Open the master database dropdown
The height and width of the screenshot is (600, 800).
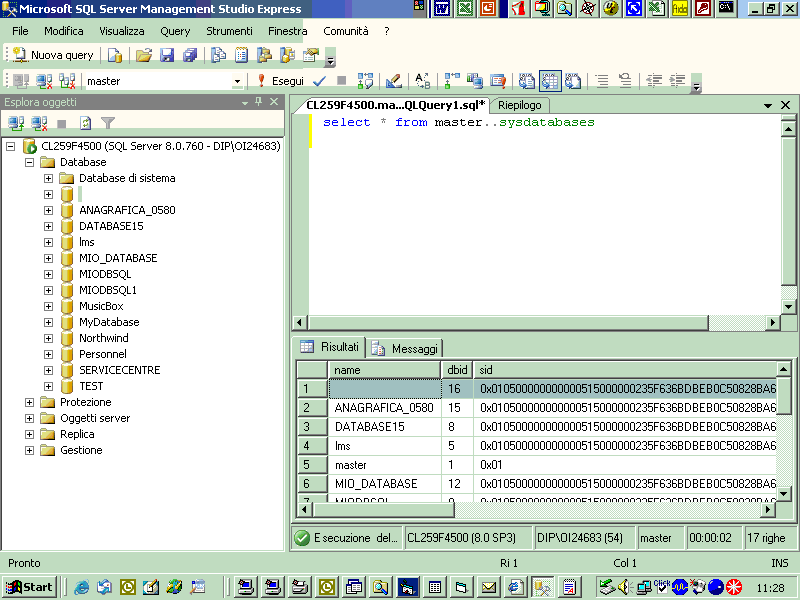[x=237, y=81]
